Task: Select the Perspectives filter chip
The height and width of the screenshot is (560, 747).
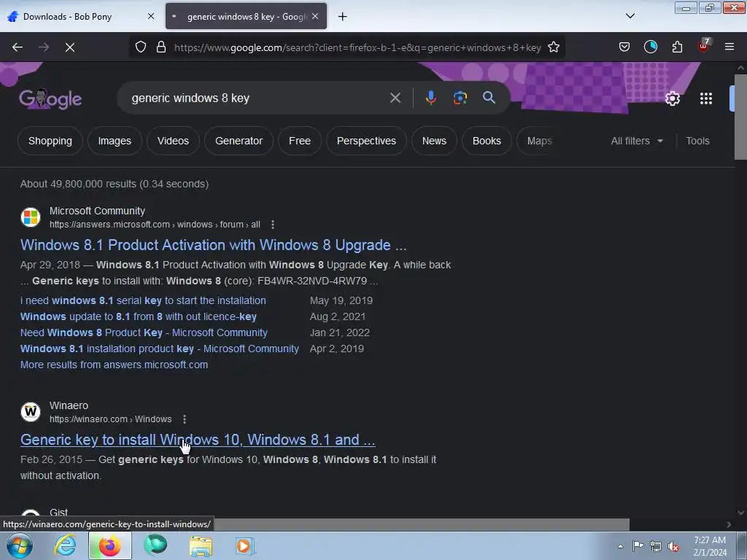Action: tap(366, 141)
